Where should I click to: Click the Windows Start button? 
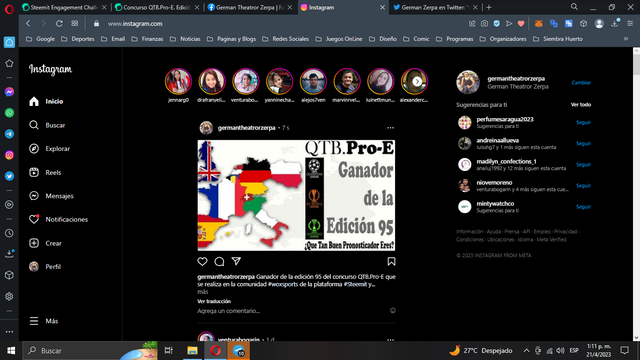click(x=11, y=351)
